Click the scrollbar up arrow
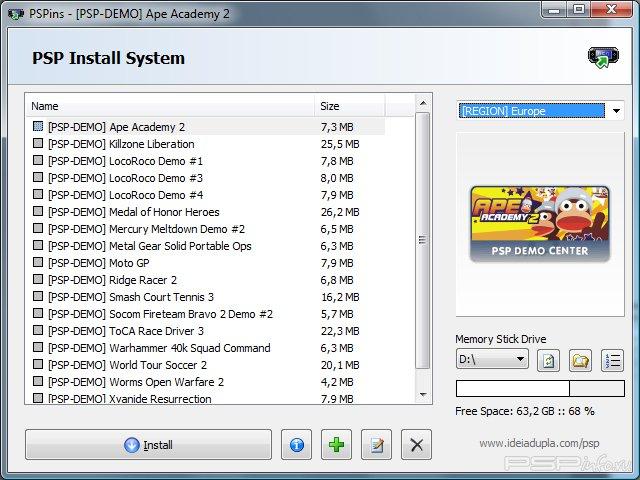 tap(423, 103)
